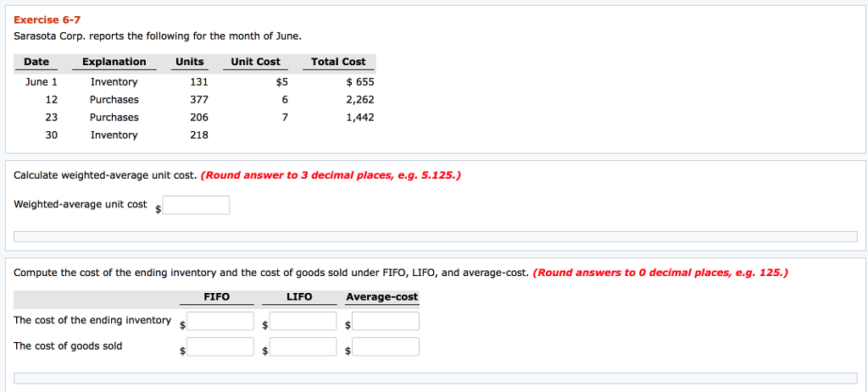Click the Average-cost column header

click(381, 297)
